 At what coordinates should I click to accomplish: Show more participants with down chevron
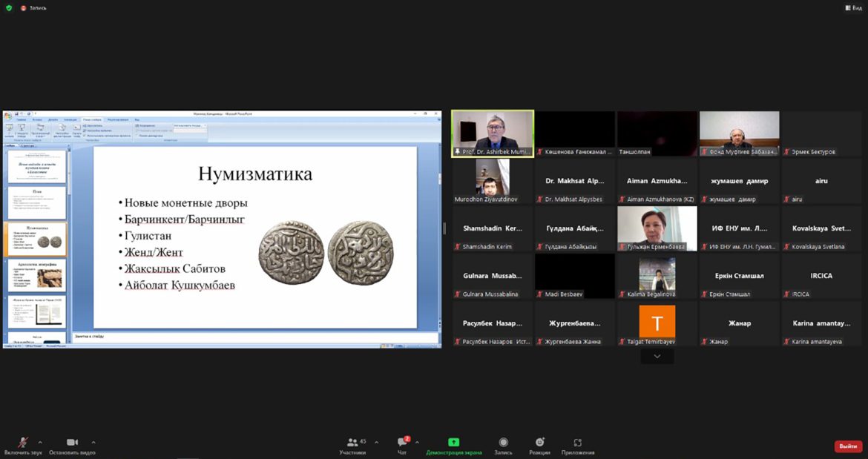[657, 357]
